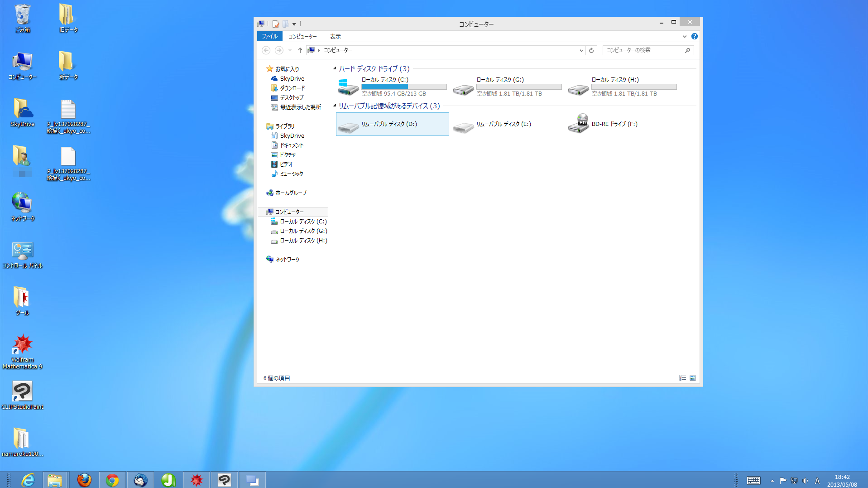This screenshot has width=868, height=488.
Task: Open the address bar history dropdown
Action: [x=581, y=50]
